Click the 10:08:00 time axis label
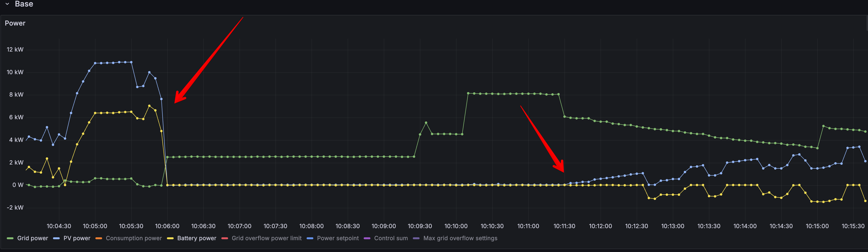The height and width of the screenshot is (252, 868). coord(311,226)
